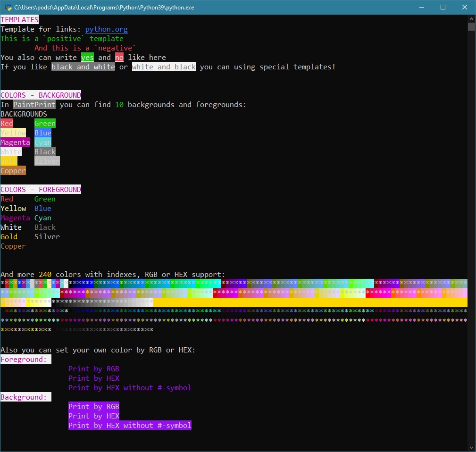
Task: Click the purple-background Print by HEX without #-symbol line
Action: pyautogui.click(x=130, y=426)
